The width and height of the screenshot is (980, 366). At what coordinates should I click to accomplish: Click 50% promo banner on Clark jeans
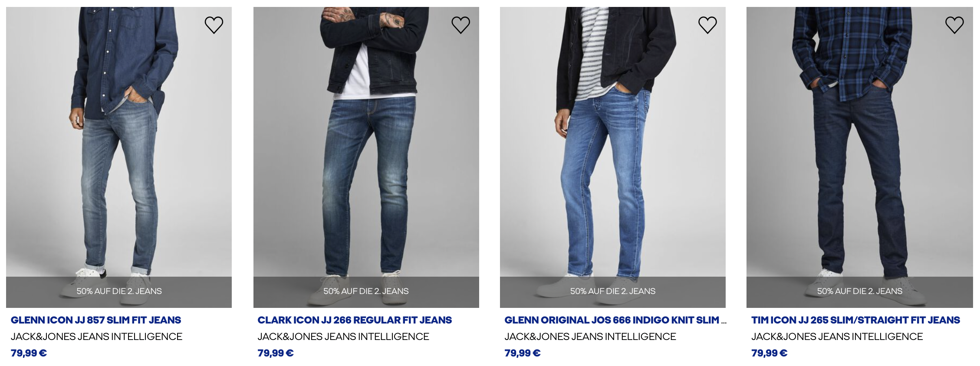pos(366,292)
